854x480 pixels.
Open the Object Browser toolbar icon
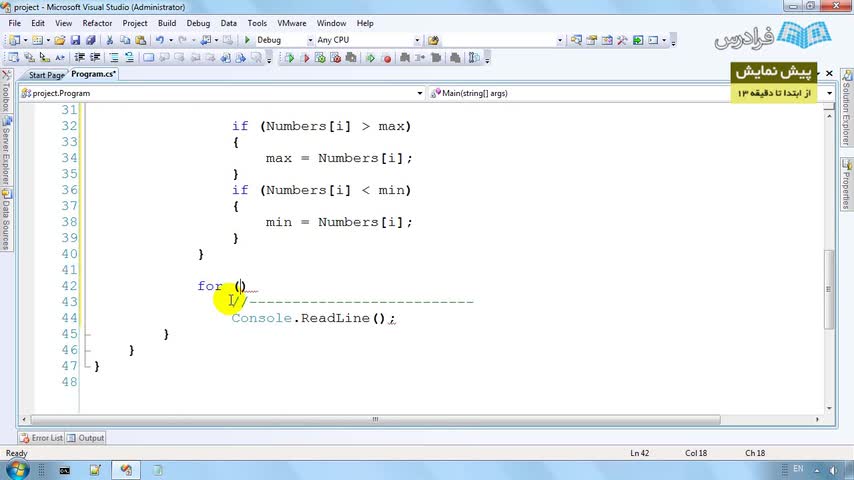click(x=607, y=40)
